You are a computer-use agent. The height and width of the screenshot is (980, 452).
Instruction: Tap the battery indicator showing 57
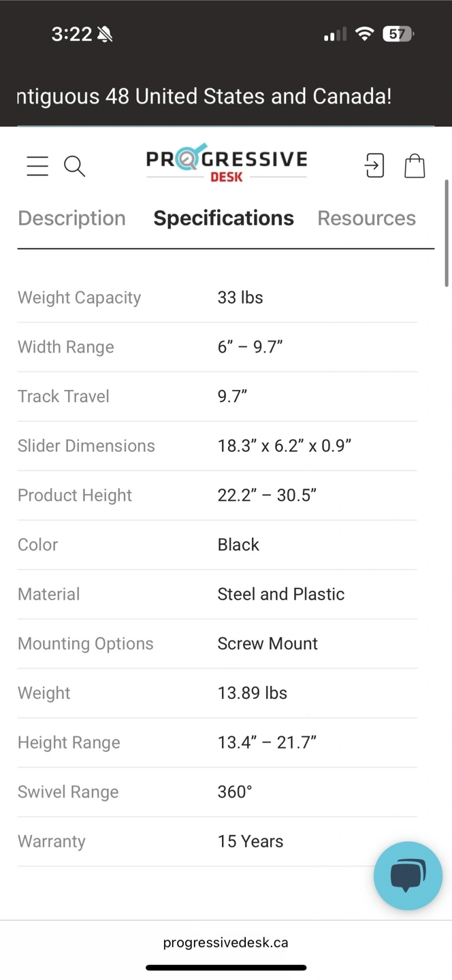tap(398, 34)
